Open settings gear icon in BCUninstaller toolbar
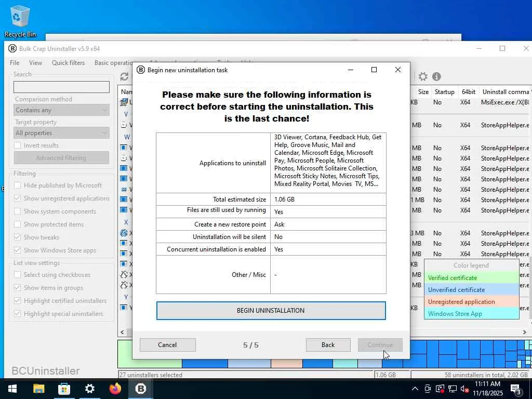The height and width of the screenshot is (399, 532). (423, 77)
